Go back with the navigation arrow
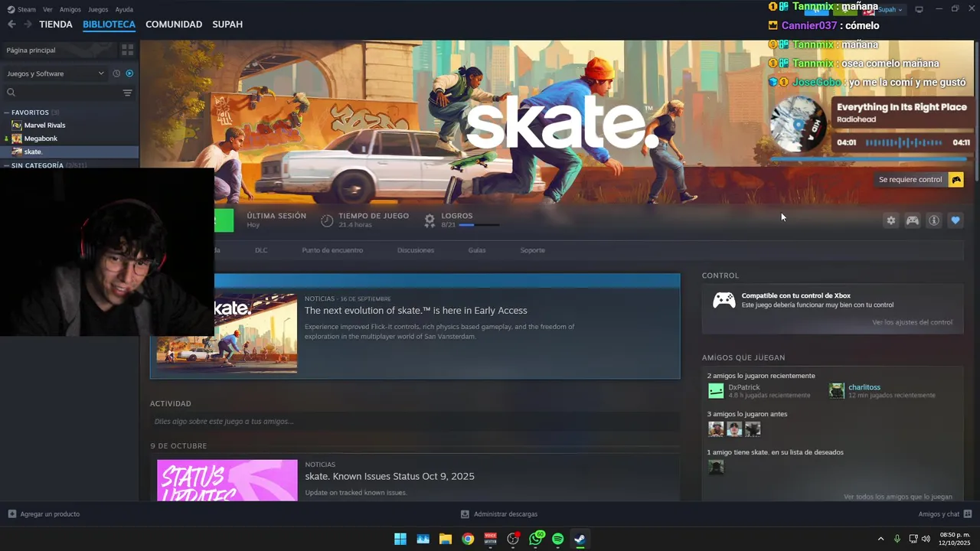Image resolution: width=980 pixels, height=551 pixels. coord(11,24)
